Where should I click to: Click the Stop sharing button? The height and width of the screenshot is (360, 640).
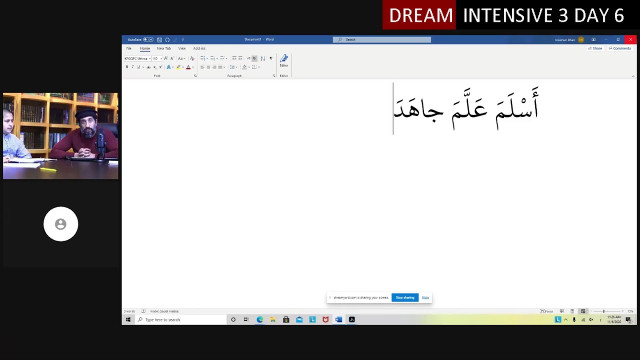pos(405,298)
